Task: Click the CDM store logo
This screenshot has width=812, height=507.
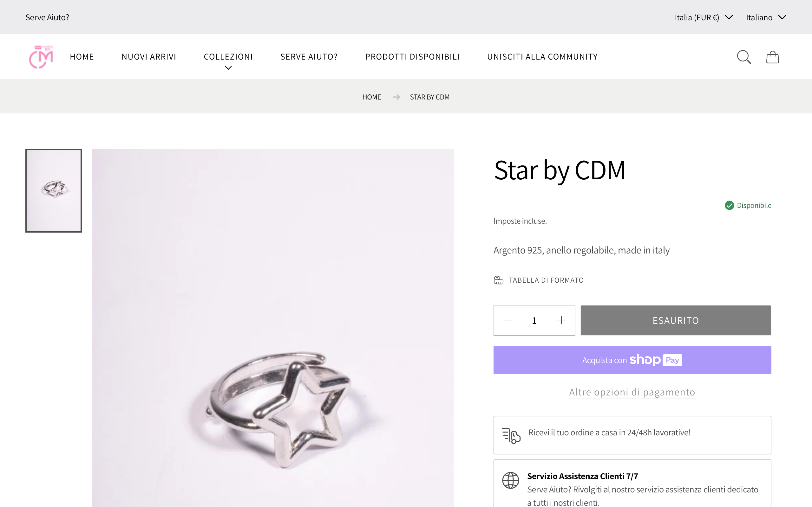Action: [41, 57]
